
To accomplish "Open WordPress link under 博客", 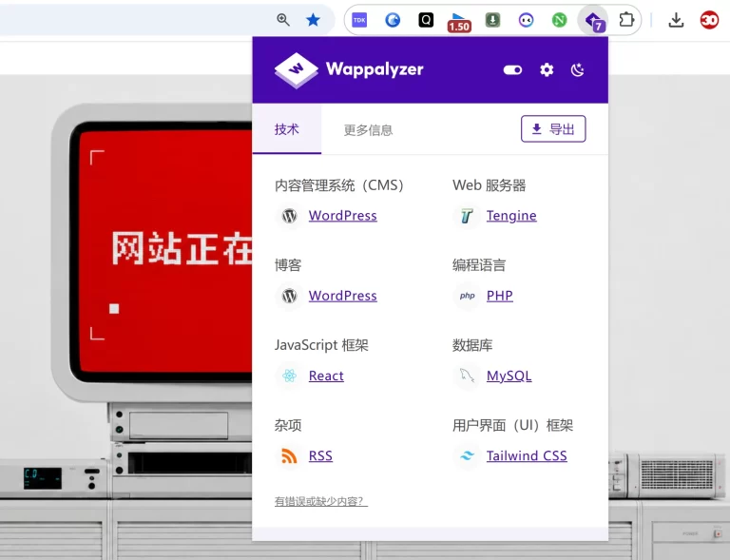I will coord(342,296).
